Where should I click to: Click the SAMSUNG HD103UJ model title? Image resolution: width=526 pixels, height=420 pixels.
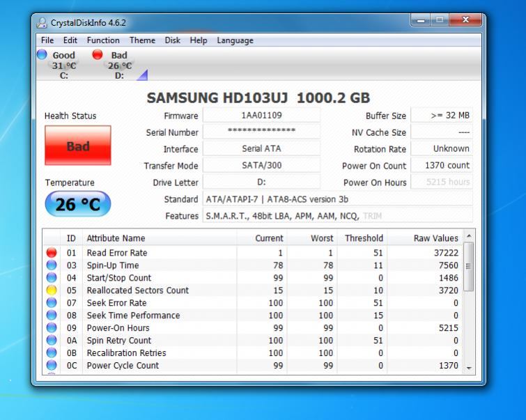[258, 98]
